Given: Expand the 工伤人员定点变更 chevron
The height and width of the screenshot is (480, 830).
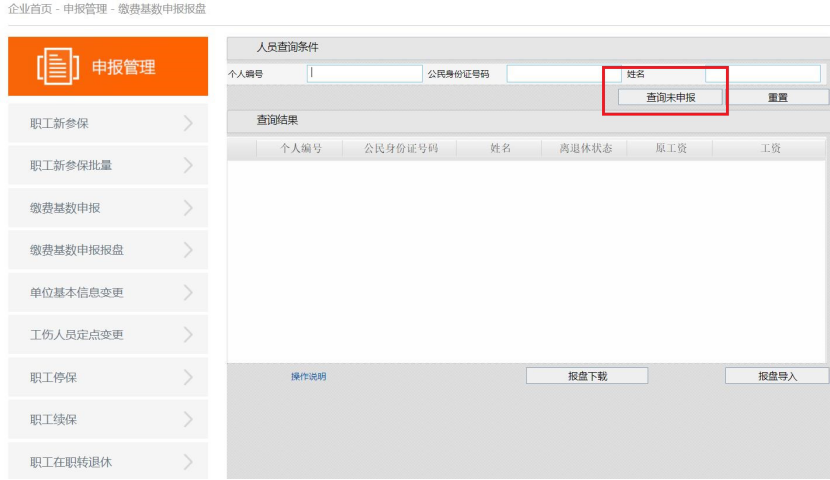Looking at the screenshot, I should [188, 335].
